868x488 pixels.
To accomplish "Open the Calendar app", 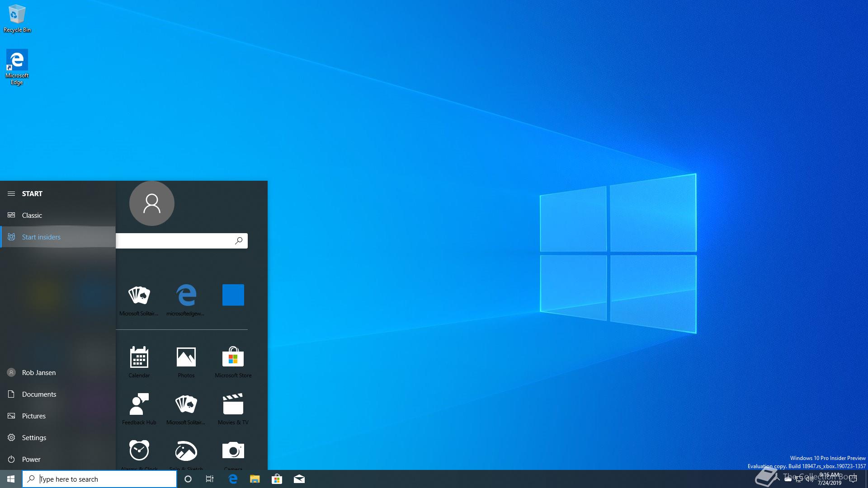I will tap(139, 362).
